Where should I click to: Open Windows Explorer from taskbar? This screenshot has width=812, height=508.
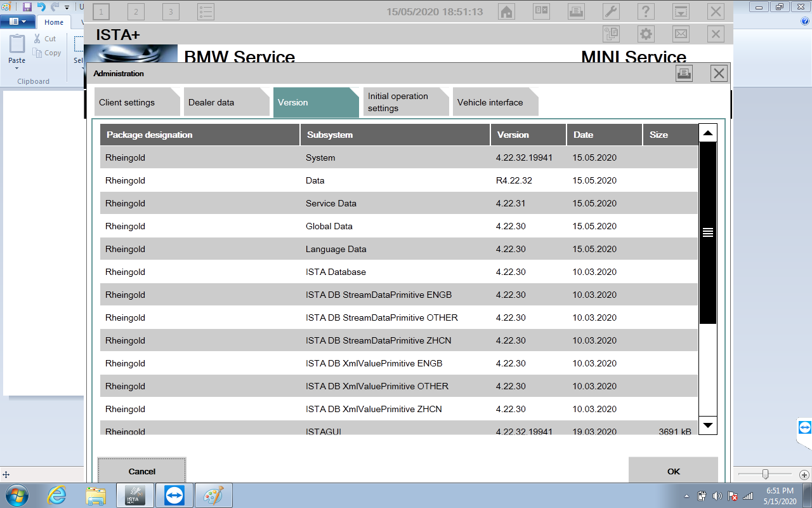pyautogui.click(x=96, y=495)
